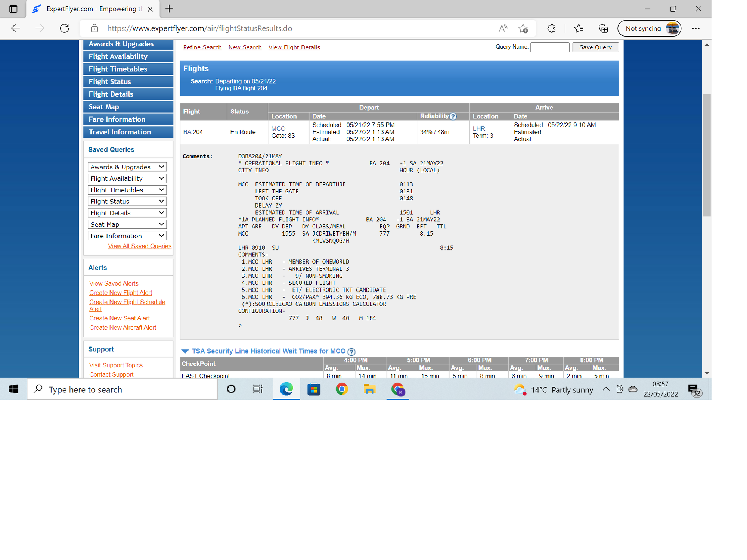The height and width of the screenshot is (560, 747).
Task: Expand the Awards & Upgrades saved queries dropdown
Action: (x=127, y=167)
